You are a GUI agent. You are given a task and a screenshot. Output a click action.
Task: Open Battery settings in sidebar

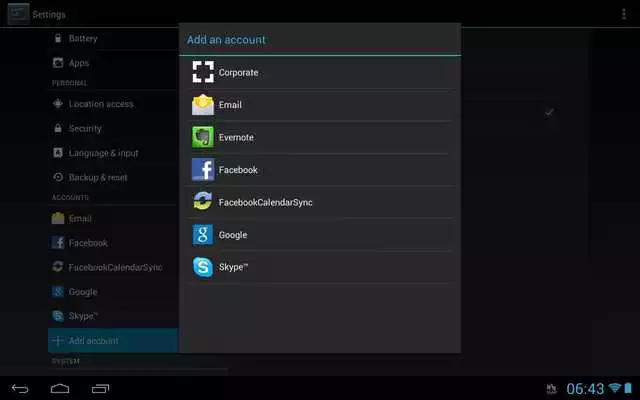click(x=83, y=38)
